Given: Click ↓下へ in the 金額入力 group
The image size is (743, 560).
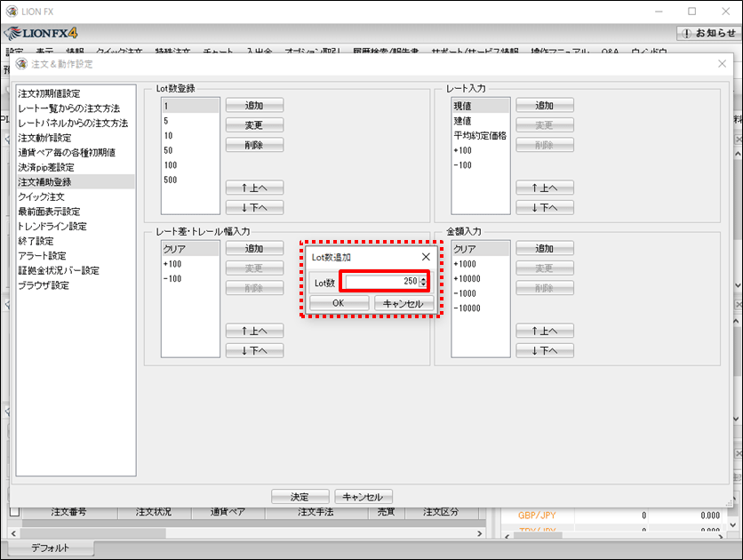Looking at the screenshot, I should point(545,350).
